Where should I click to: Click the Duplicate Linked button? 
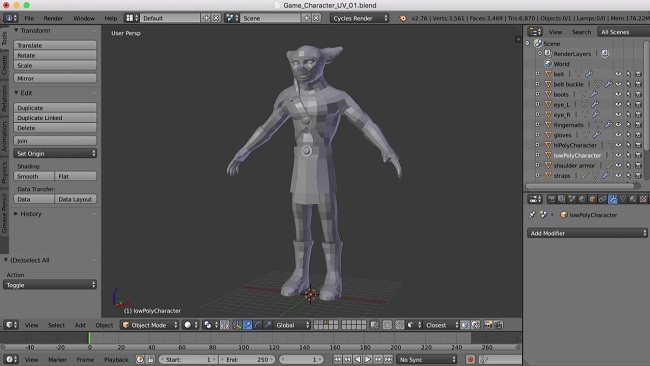pyautogui.click(x=55, y=118)
